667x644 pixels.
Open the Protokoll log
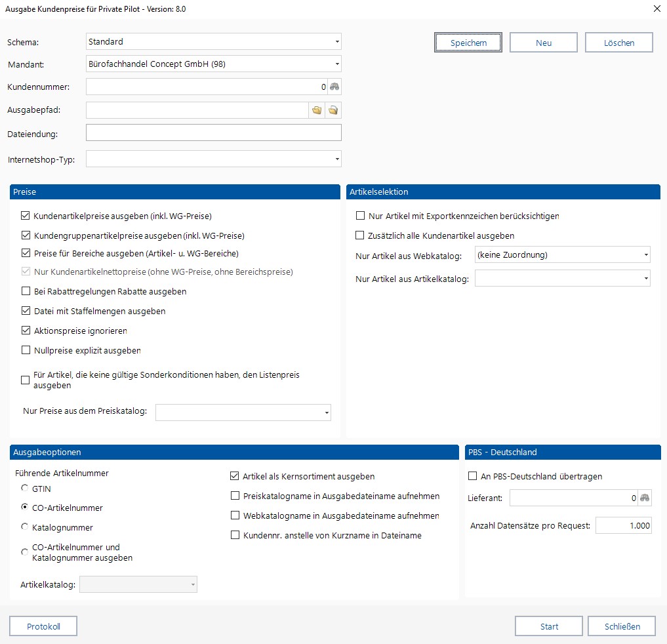[x=43, y=626]
